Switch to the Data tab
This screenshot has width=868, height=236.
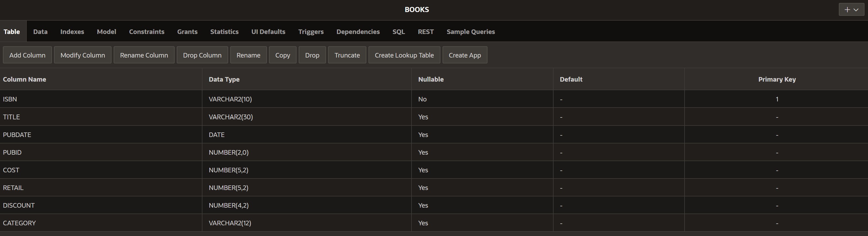pyautogui.click(x=40, y=32)
